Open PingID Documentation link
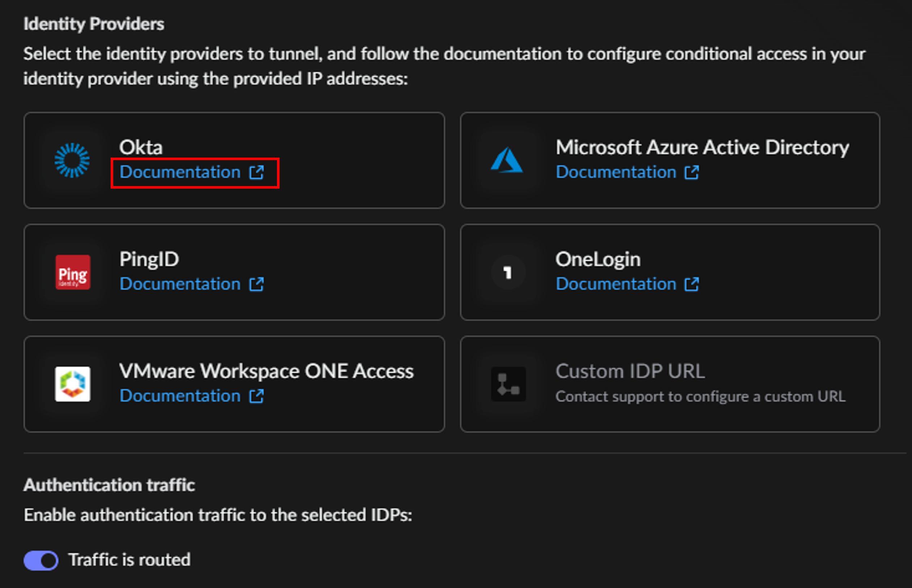Image resolution: width=912 pixels, height=588 pixels. 180,284
